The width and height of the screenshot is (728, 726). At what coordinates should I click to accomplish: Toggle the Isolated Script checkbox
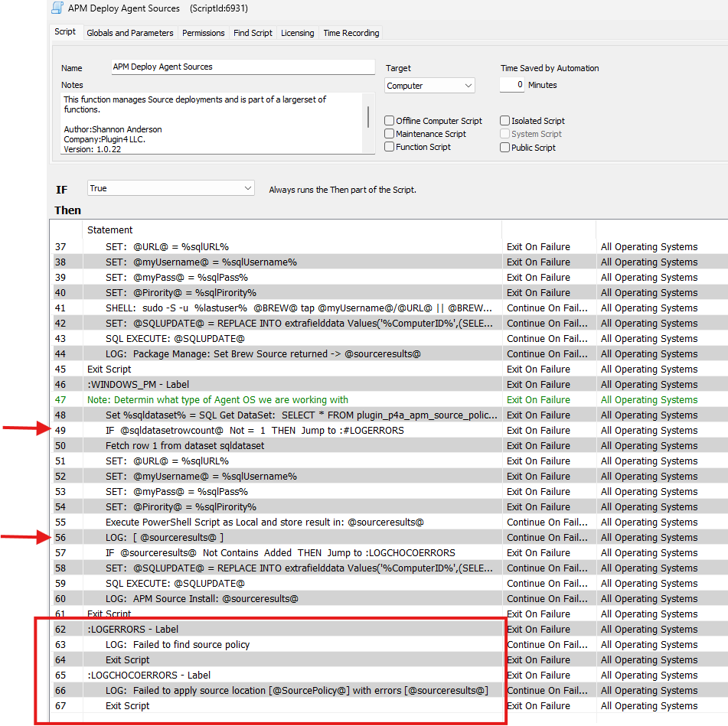(x=504, y=121)
